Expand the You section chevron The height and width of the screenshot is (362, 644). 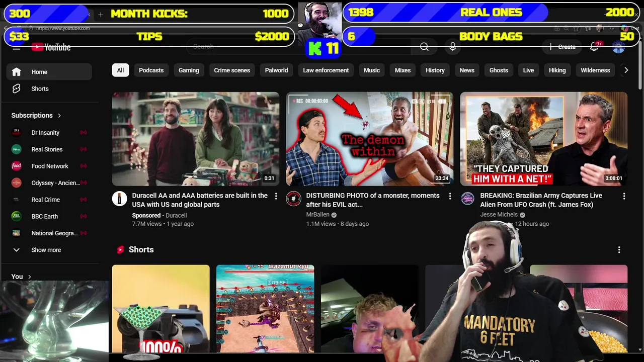point(30,277)
